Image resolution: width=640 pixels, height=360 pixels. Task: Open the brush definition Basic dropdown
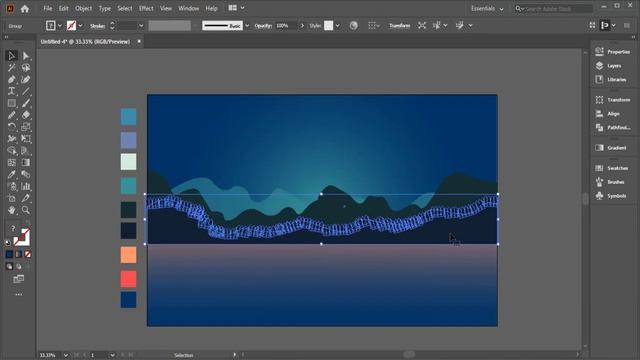[247, 26]
